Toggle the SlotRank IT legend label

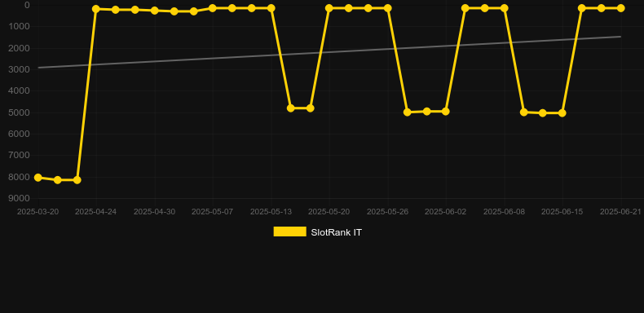336,232
